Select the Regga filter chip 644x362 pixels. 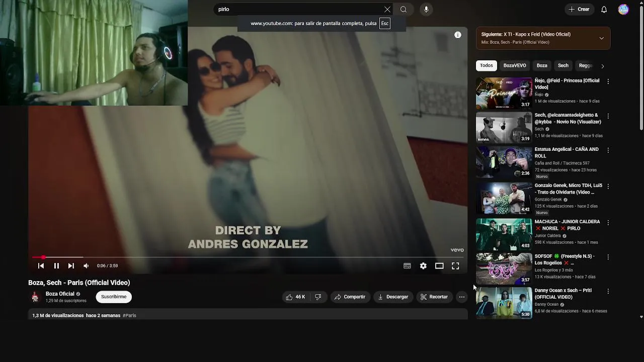[585, 66]
